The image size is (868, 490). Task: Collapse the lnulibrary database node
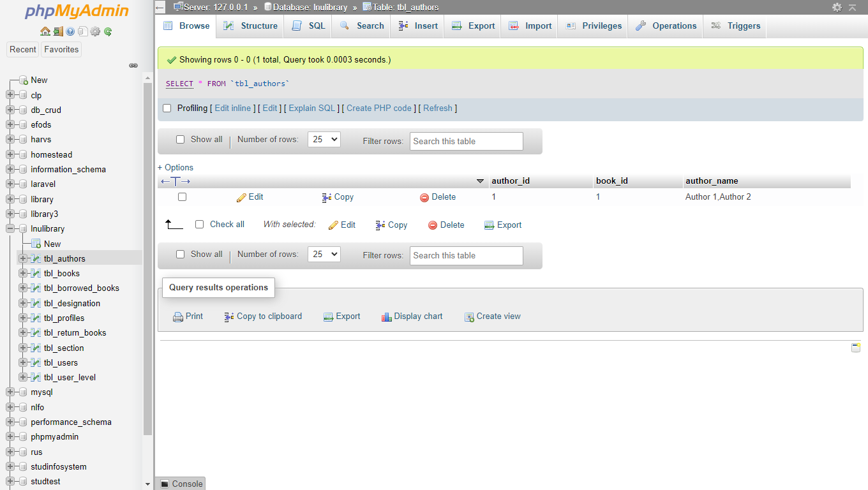click(10, 229)
